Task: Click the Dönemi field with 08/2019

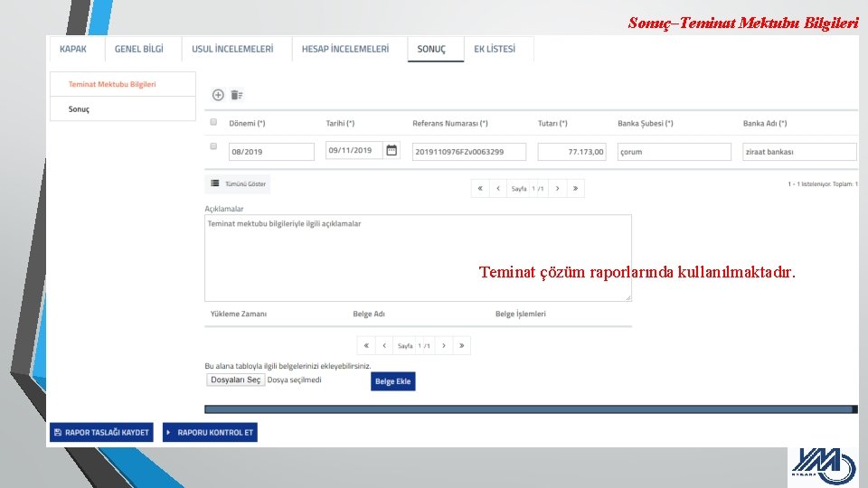Action: click(x=271, y=152)
